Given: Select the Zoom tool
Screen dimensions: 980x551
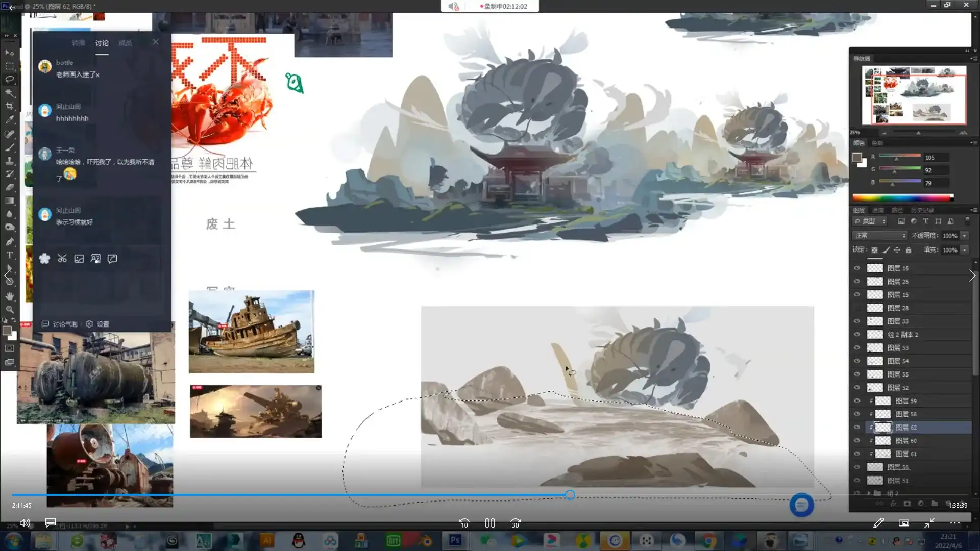Looking at the screenshot, I should [10, 310].
